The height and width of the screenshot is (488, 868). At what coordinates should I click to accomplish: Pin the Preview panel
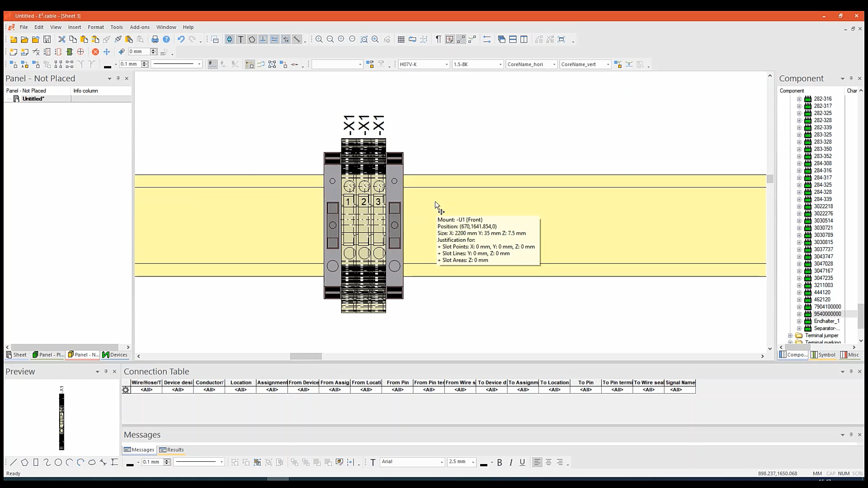click(106, 371)
